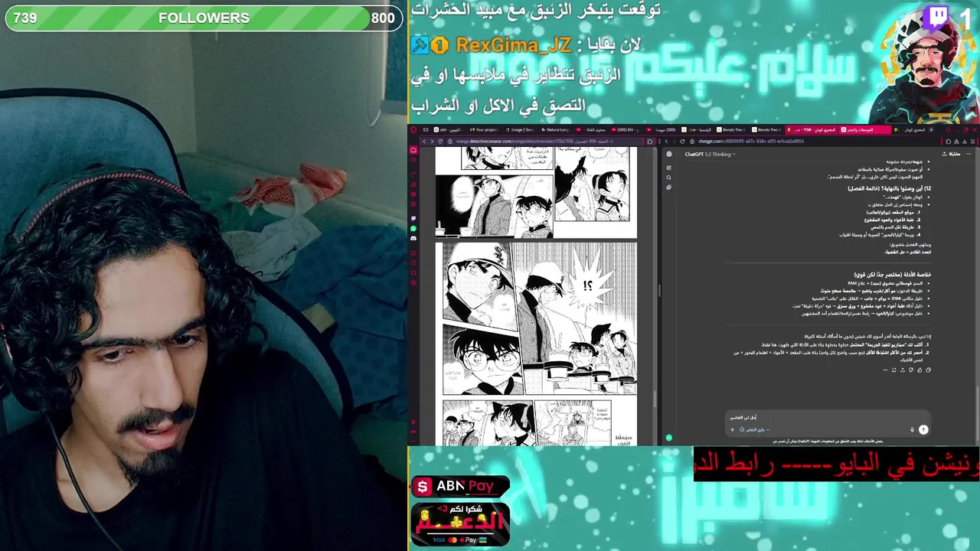Click the 'شكرا لكم' support banner
This screenshot has height=551, width=980.
tap(460, 524)
